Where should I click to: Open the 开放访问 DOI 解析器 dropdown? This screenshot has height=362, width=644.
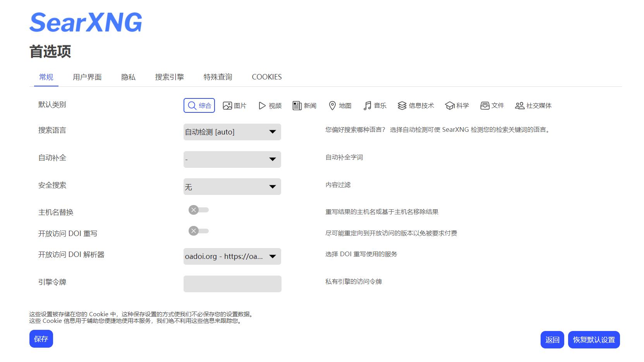tap(232, 256)
